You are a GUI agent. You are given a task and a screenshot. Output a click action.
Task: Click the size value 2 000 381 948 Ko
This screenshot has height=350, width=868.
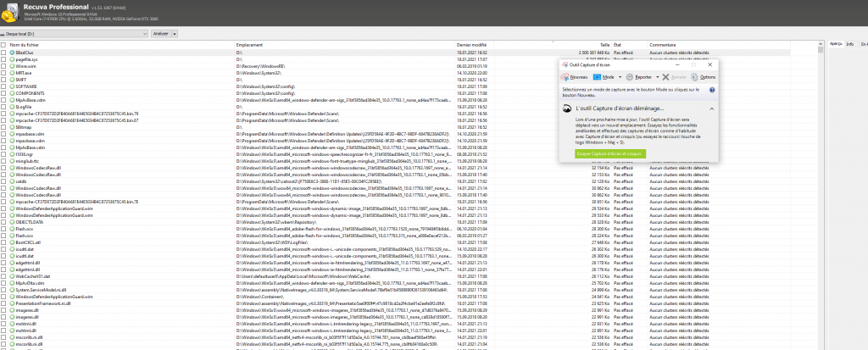[x=594, y=52]
